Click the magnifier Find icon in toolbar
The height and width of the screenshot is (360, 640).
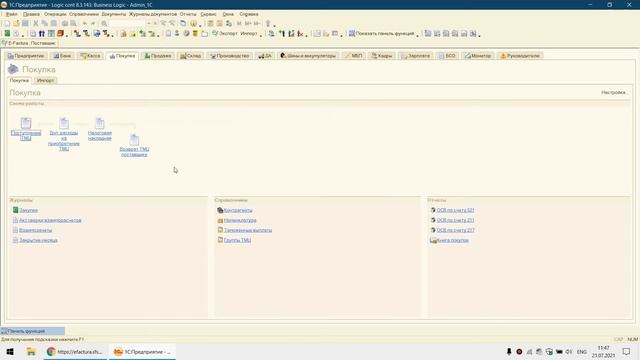point(104,24)
